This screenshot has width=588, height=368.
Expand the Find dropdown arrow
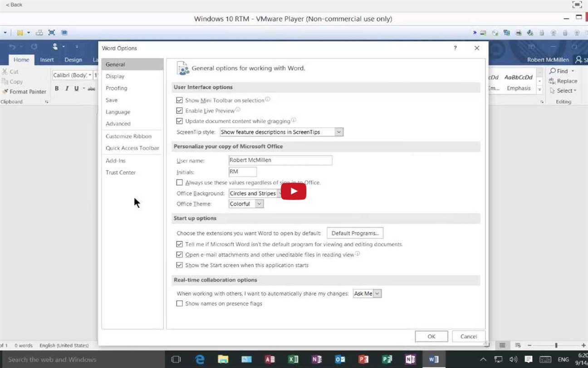pyautogui.click(x=573, y=71)
